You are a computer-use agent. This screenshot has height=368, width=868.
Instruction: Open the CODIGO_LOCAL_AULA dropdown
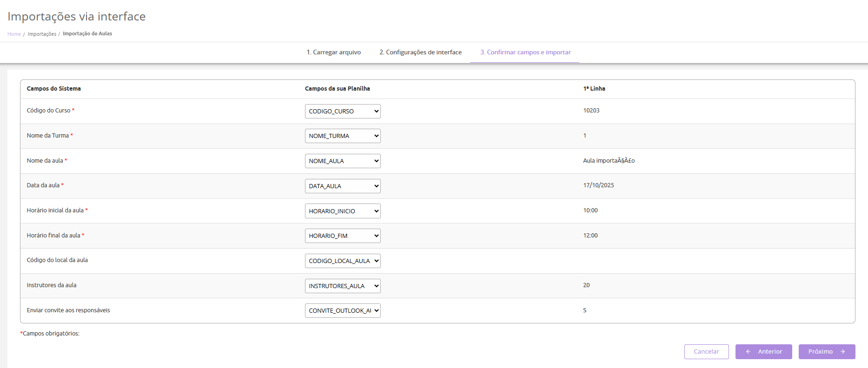343,261
